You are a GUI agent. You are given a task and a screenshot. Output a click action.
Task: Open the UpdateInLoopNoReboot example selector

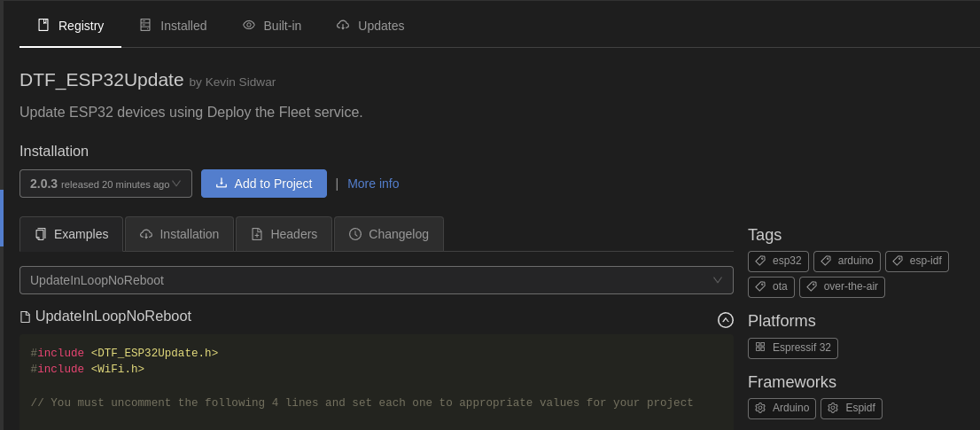(377, 280)
